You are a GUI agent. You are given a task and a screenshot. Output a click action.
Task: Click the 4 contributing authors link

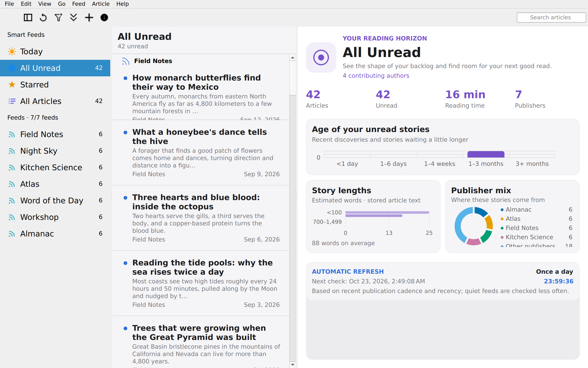[376, 76]
